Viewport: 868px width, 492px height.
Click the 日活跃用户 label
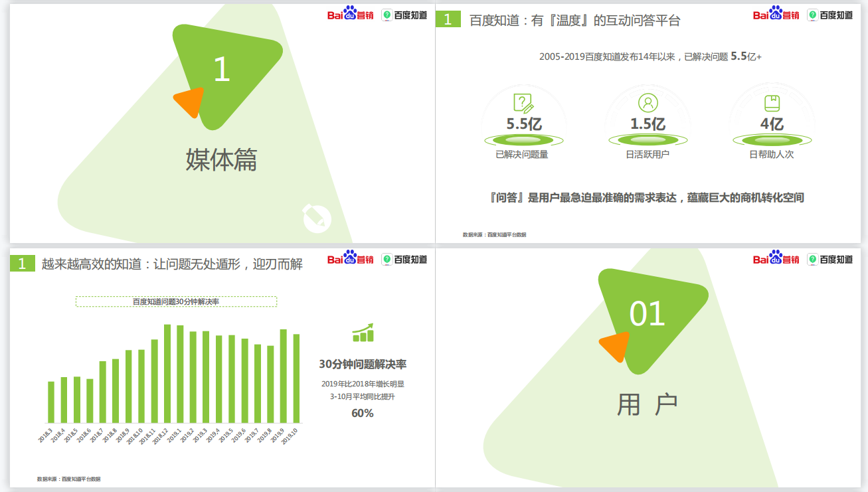tap(648, 155)
